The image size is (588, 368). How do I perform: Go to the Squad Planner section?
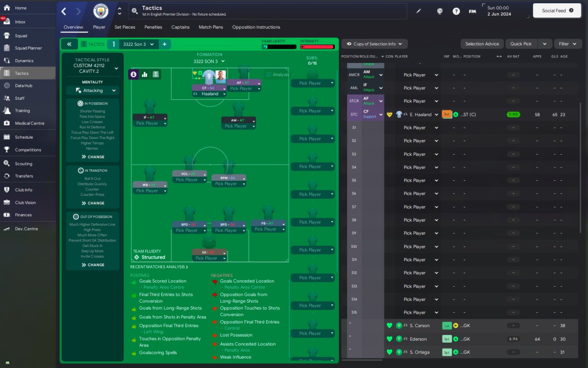click(x=28, y=48)
